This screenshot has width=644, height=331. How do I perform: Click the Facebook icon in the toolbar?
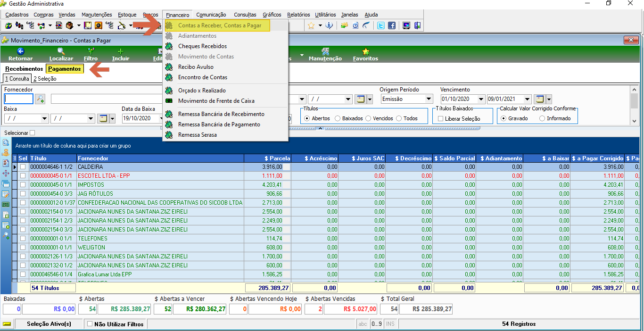point(392,25)
